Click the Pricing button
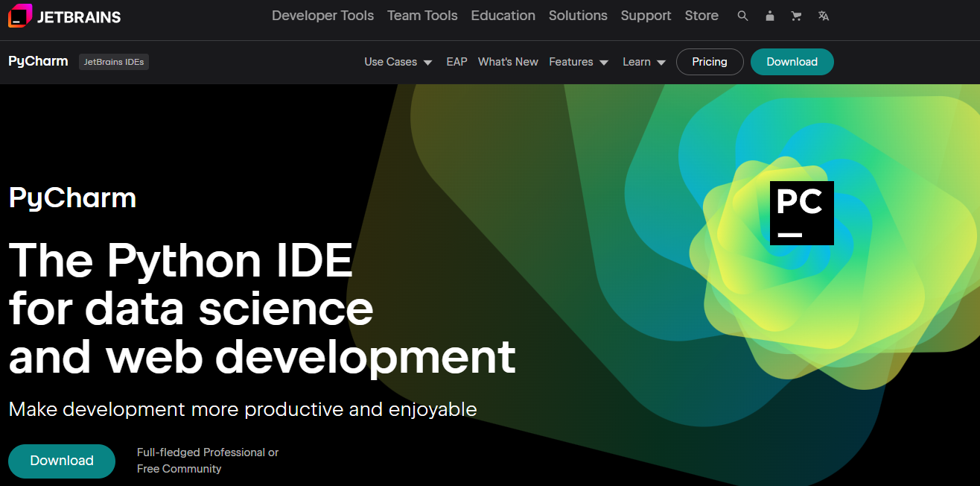The image size is (980, 486). coord(710,62)
